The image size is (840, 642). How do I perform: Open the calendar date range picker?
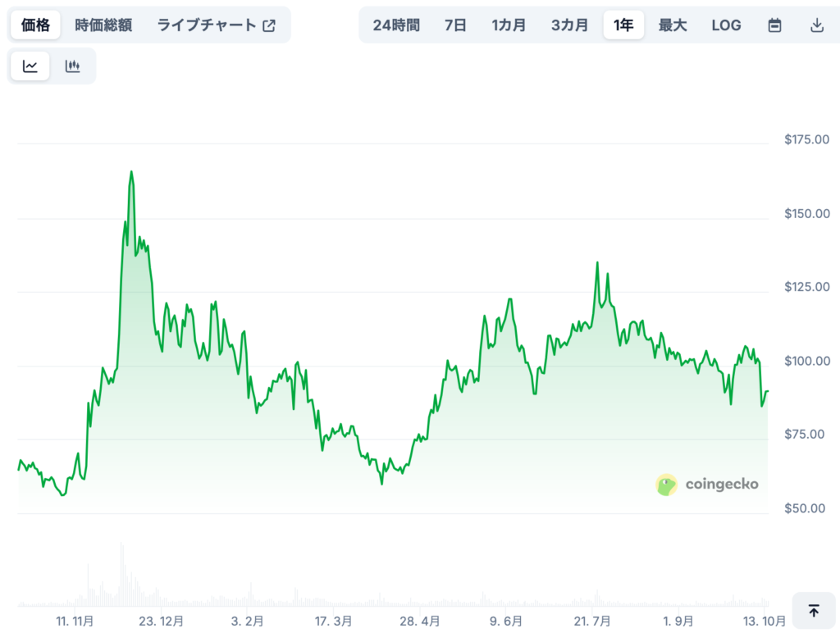coord(774,25)
